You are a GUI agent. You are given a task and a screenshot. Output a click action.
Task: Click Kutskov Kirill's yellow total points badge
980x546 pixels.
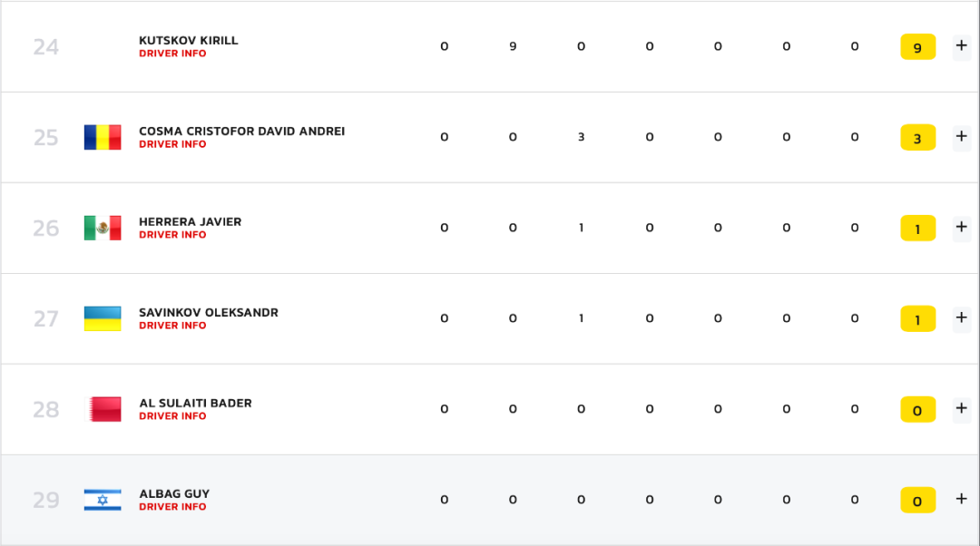pos(917,47)
